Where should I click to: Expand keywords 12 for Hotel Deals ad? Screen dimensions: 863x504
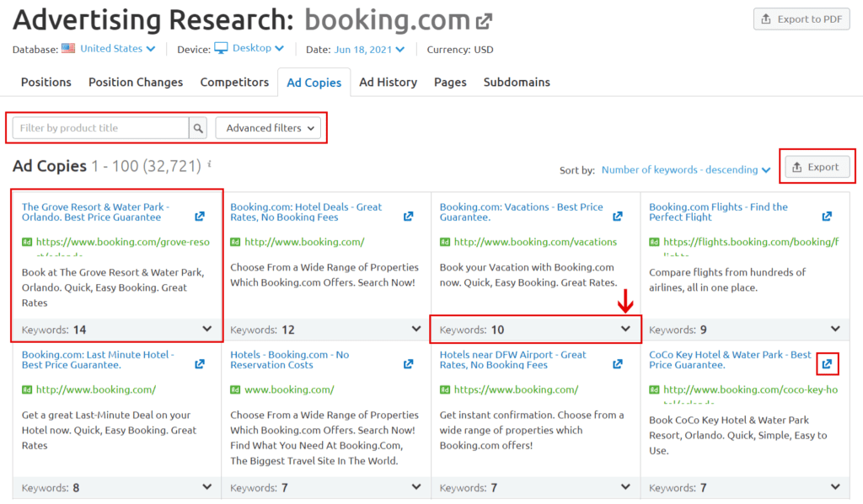(416, 329)
